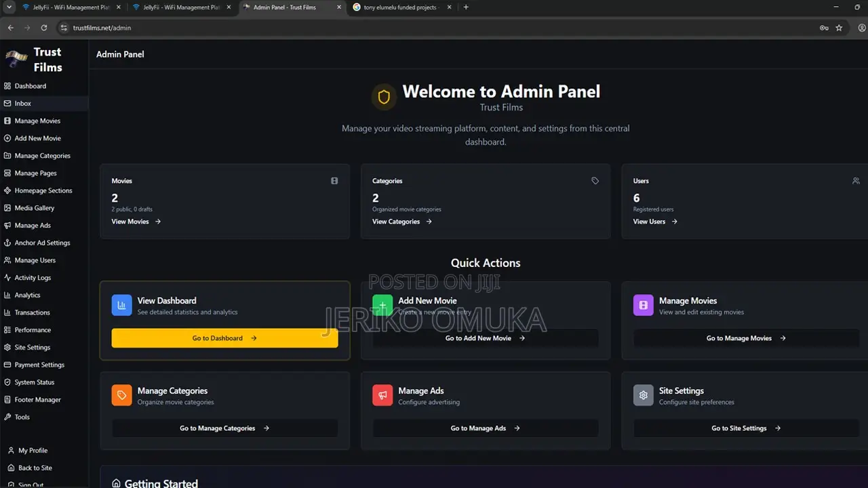
Task: Click the "Registered users" text
Action: [x=654, y=209]
